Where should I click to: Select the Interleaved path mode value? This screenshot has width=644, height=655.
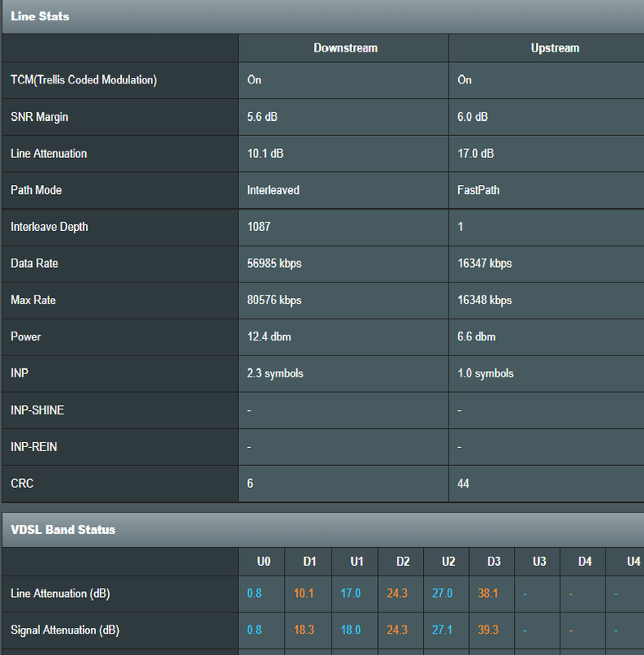[x=273, y=190]
